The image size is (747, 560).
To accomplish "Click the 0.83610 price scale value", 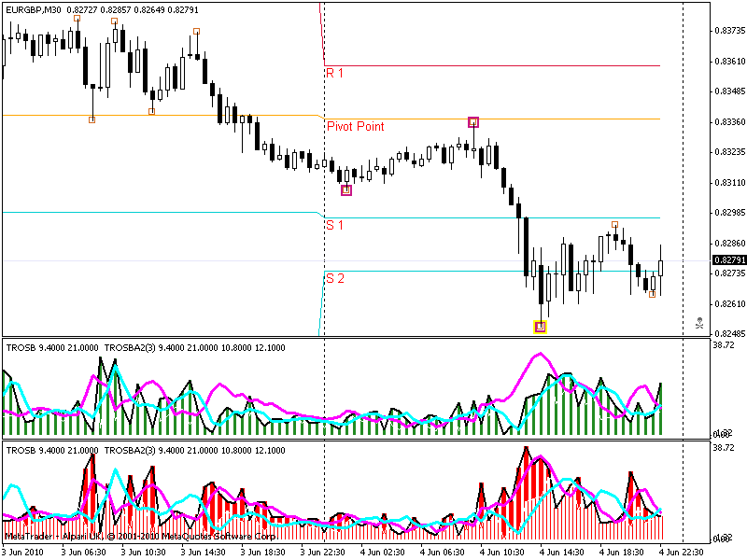I will (730, 61).
